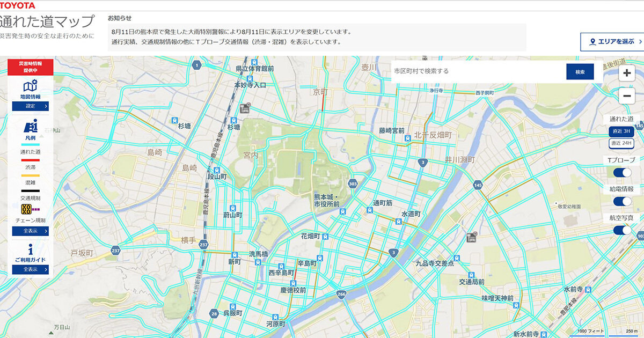Image resolution: width=644 pixels, height=338 pixels.
Task: Click the TOYOTA logo
Action: pyautogui.click(x=17, y=5)
